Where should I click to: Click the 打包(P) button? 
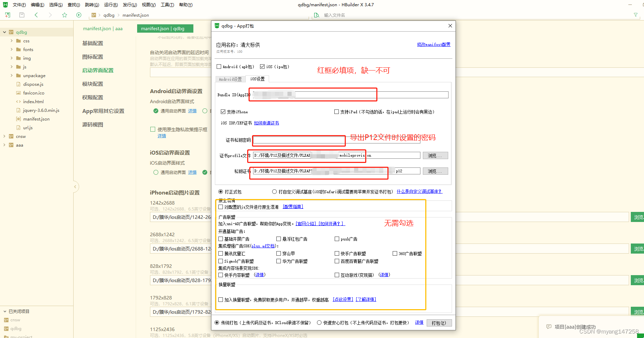(x=439, y=323)
